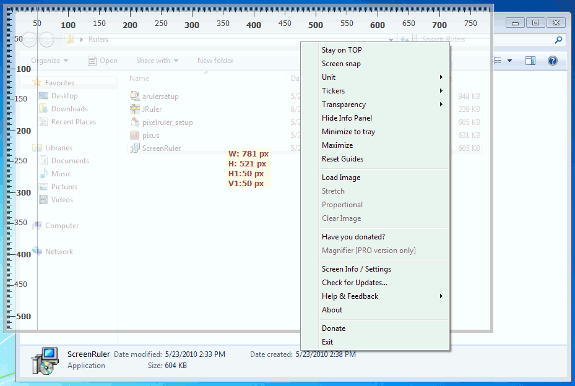Screen dimensions: 575x386
Task: Open the Share with dropdown
Action: 157,60
